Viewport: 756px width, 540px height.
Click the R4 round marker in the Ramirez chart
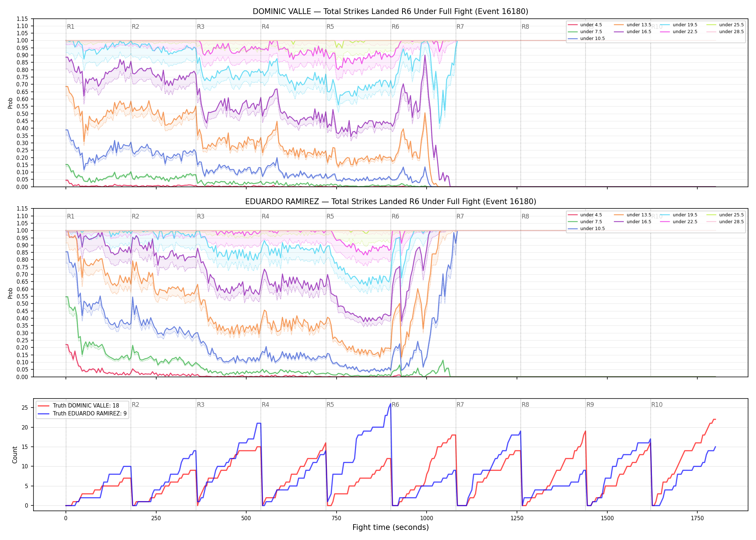point(265,216)
